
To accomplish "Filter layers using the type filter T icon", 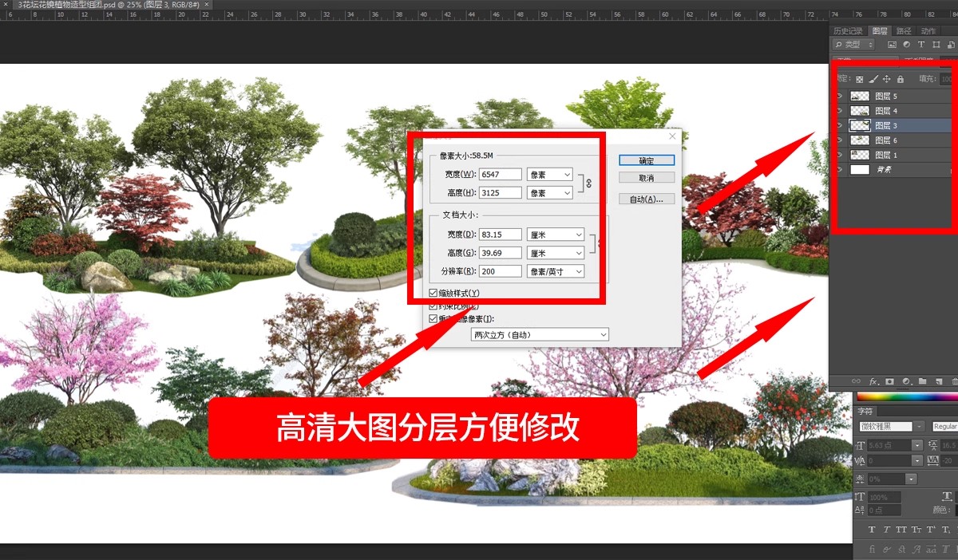I will pos(922,44).
